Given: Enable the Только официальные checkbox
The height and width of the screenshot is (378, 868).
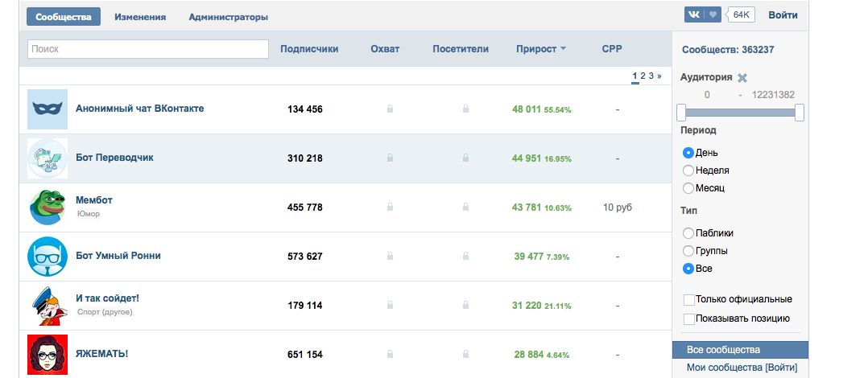Looking at the screenshot, I should pos(688,300).
